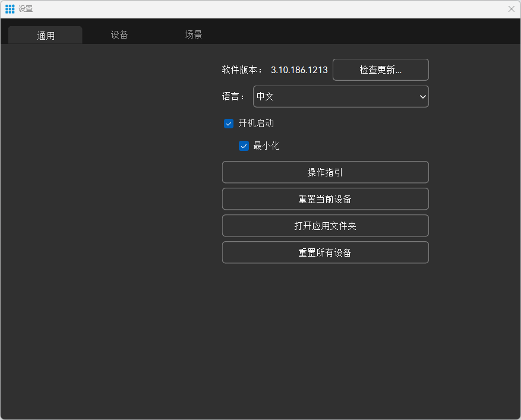This screenshot has width=521, height=420.
Task: Click 打开应用文件夹 button
Action: click(x=325, y=226)
